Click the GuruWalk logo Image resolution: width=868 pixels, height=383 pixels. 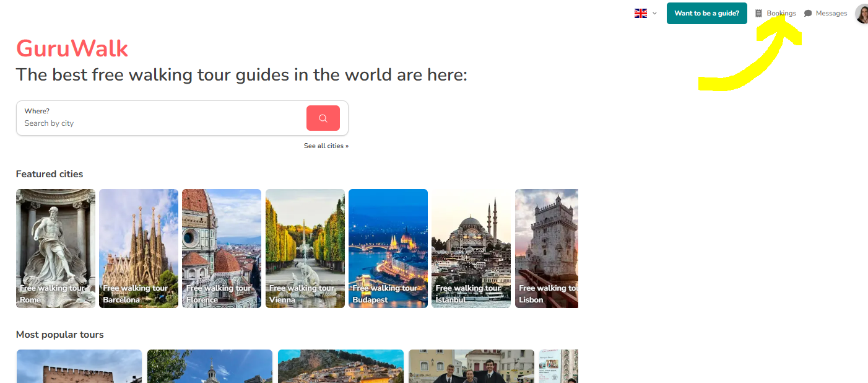(72, 48)
